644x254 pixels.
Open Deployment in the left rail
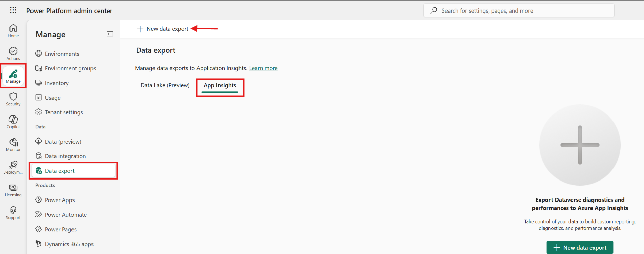(x=13, y=167)
